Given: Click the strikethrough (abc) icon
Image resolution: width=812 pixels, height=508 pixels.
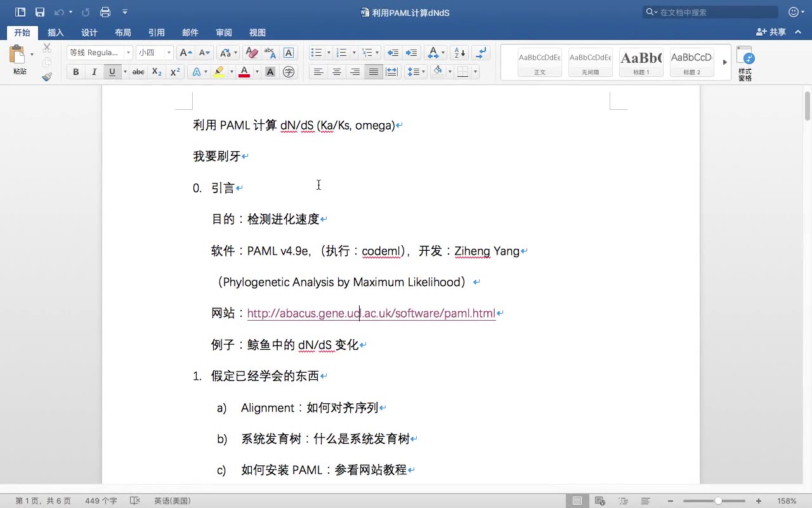Looking at the screenshot, I should (x=138, y=71).
